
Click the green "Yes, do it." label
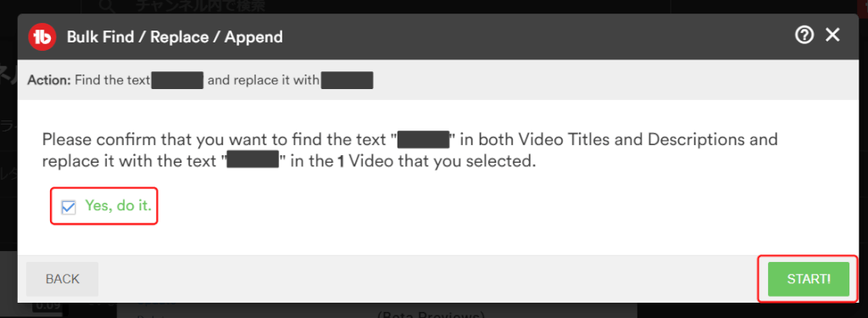pyautogui.click(x=118, y=205)
